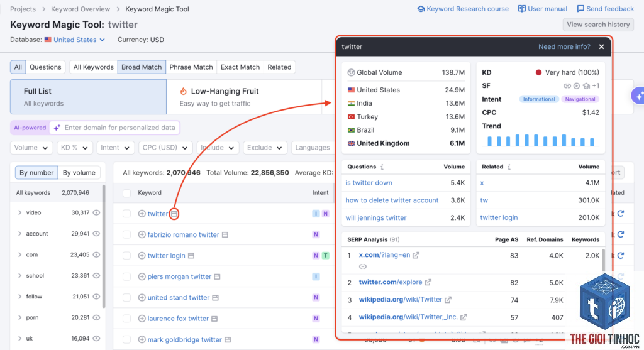Open SERP preview icon next to twitter keyword
This screenshot has height=350, width=644.
(174, 214)
